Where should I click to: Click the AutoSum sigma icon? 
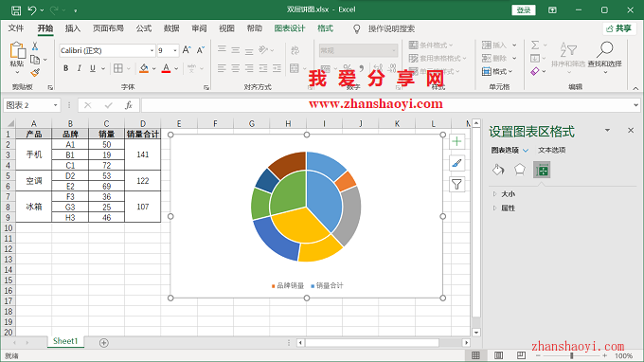[535, 45]
